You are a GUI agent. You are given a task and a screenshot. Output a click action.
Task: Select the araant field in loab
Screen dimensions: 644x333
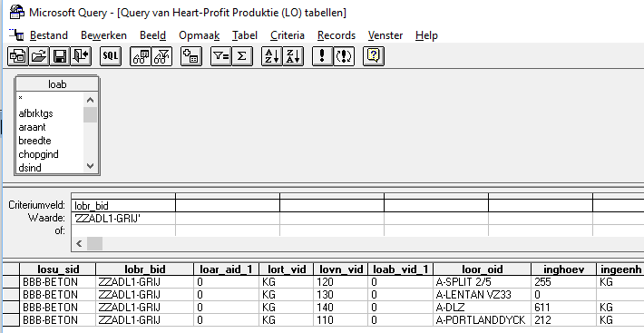(32, 127)
